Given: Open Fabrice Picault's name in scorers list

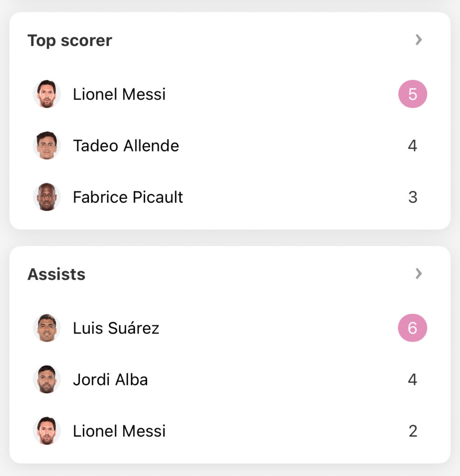Looking at the screenshot, I should click(128, 197).
